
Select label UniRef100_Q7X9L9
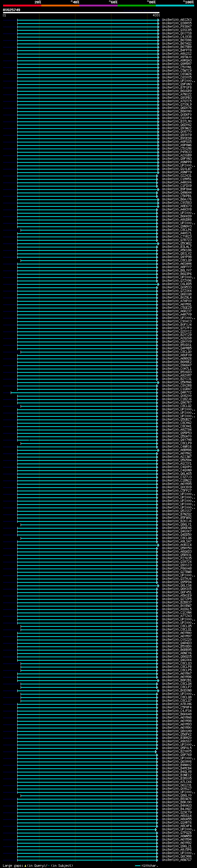coord(177,104)
